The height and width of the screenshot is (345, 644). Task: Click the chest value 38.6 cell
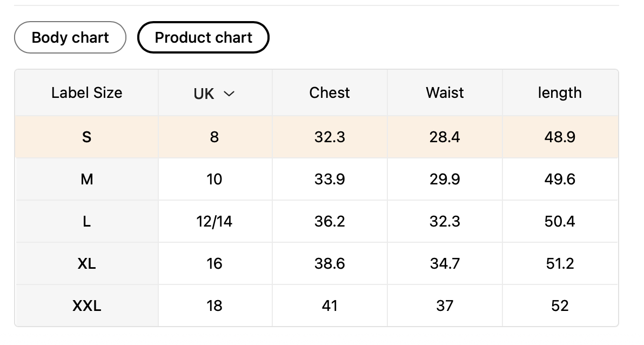(x=330, y=264)
